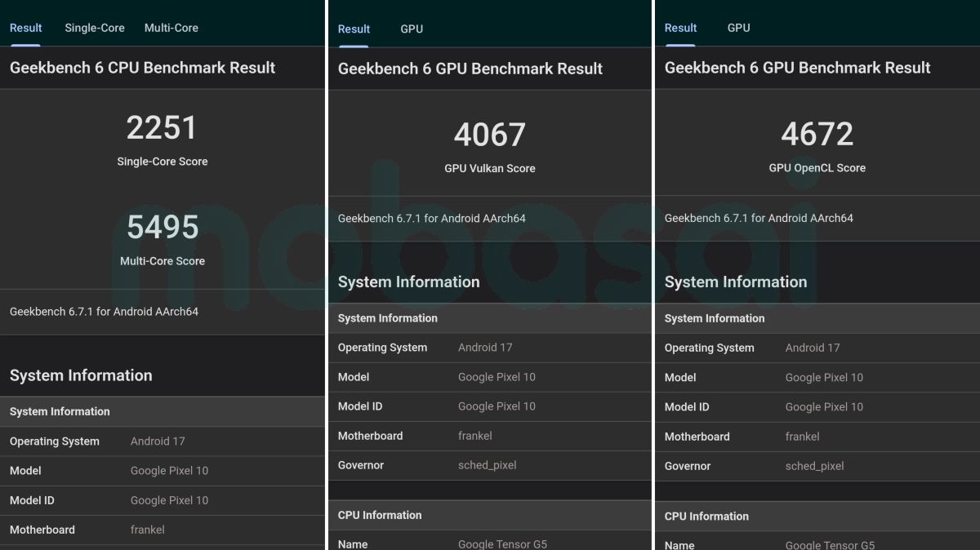The image size is (980, 550).
Task: Click the GPU Vulkan Score label
Action: click(x=490, y=168)
